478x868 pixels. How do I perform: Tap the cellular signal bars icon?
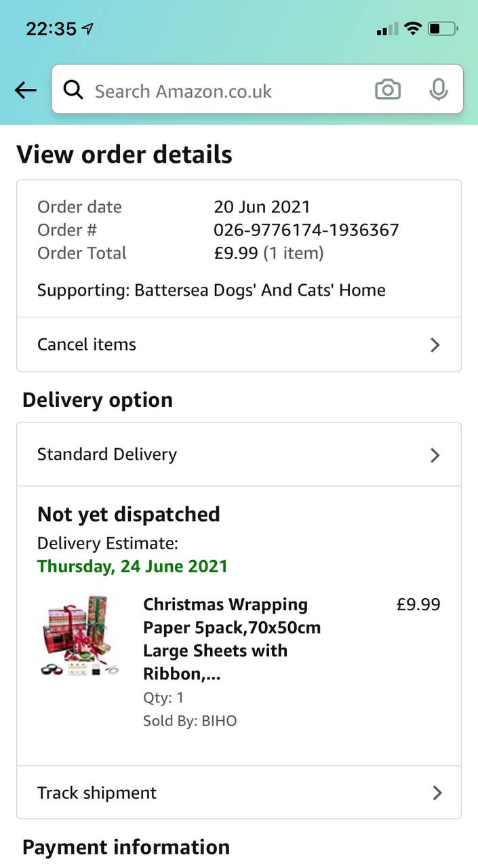click(x=387, y=29)
